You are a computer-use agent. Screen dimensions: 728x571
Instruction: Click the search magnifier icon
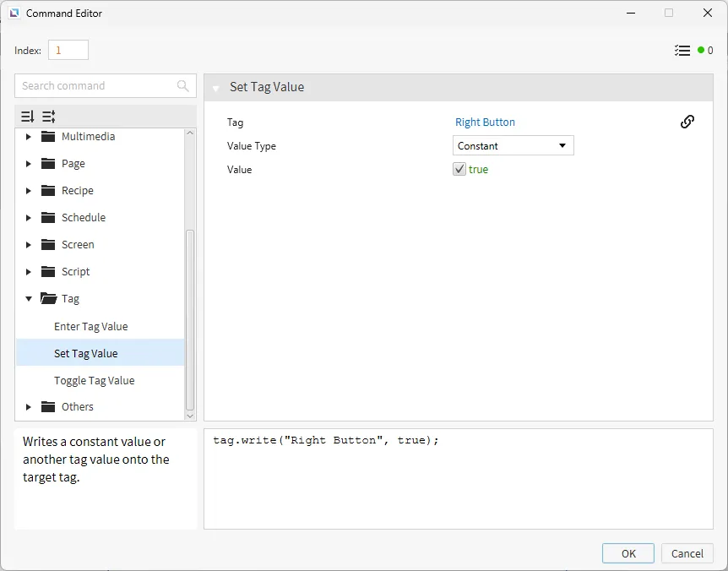coord(183,86)
